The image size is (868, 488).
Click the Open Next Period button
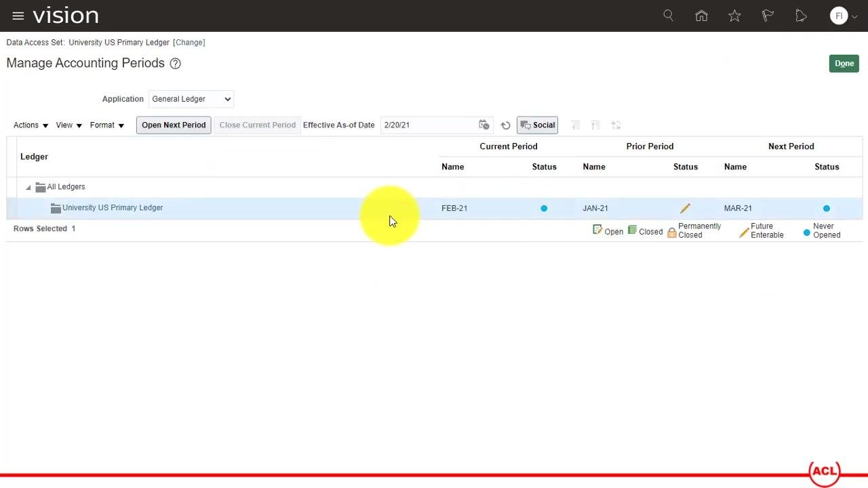174,125
